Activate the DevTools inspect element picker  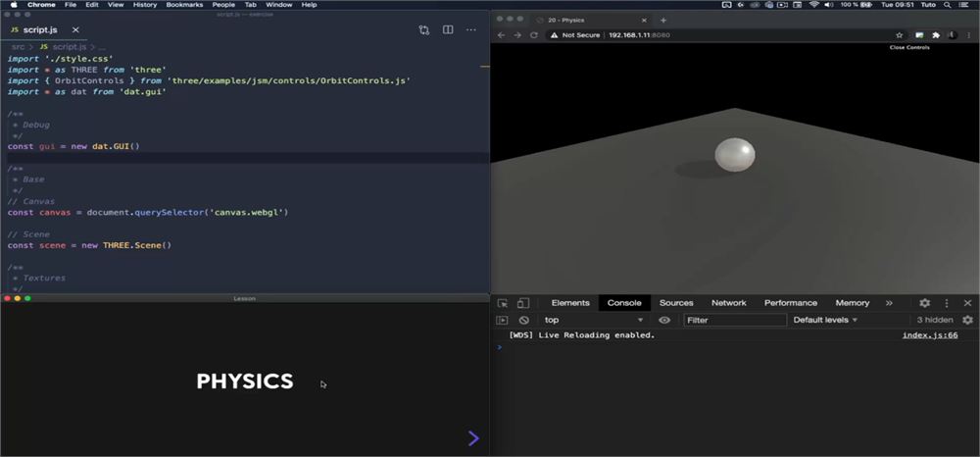[x=503, y=303]
